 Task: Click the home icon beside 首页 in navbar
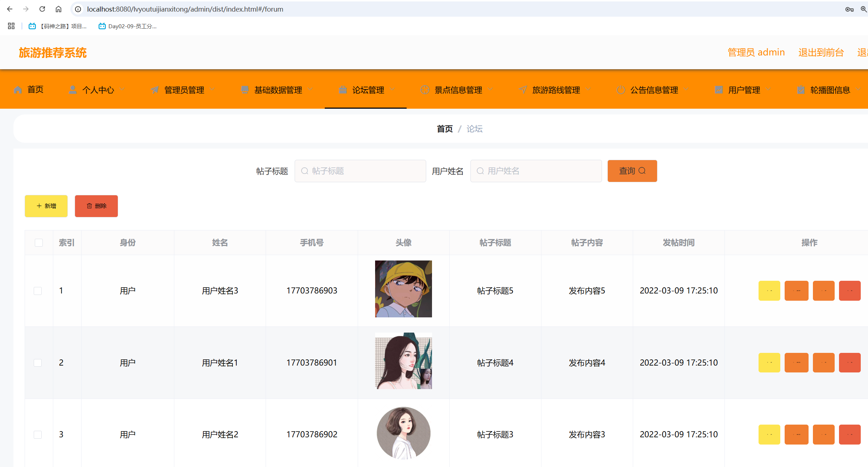pyautogui.click(x=18, y=90)
